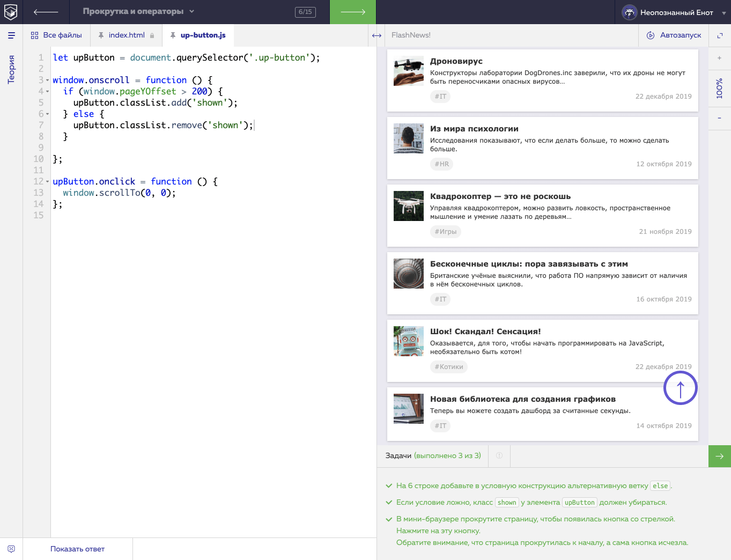Open feedback icon at bottom-left corner
Viewport: 731px width, 560px height.
(11, 549)
